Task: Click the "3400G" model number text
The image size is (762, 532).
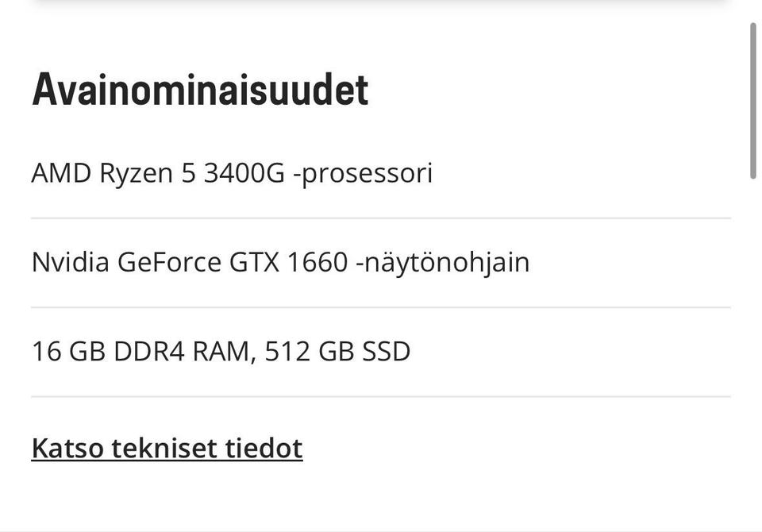Action: click(x=244, y=173)
